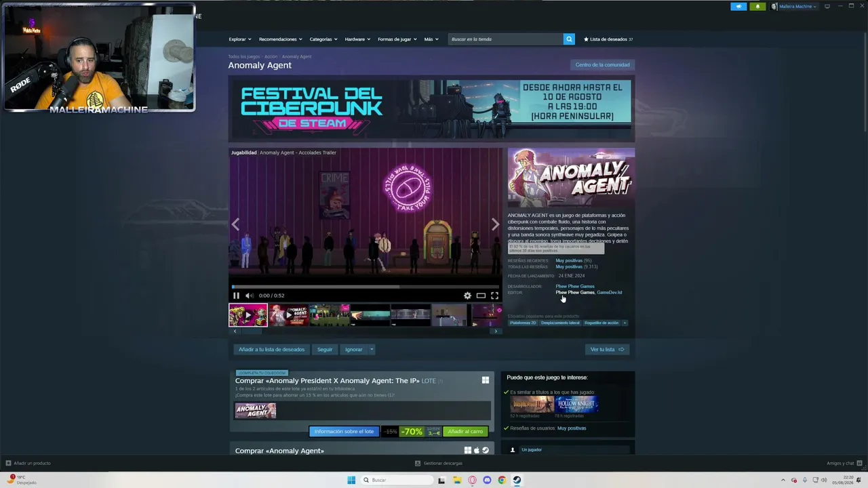This screenshot has width=868, height=488.
Task: Click inside the Buscar en la tienda field
Action: [506, 39]
